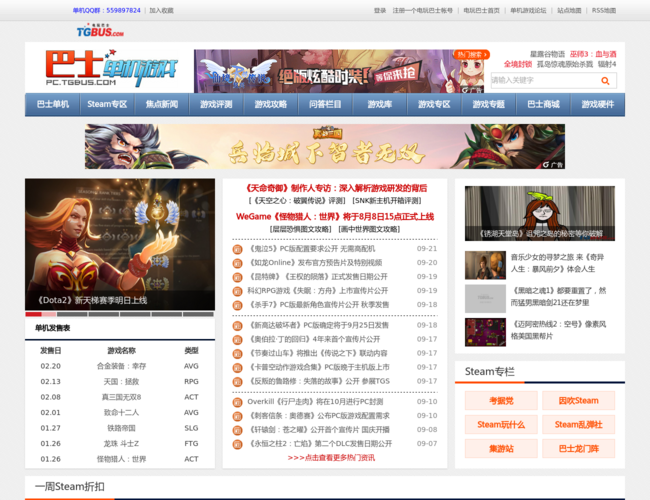Viewport: 650px width, 500px height.
Task: Visit the 巴士商城 navigation tab
Action: pos(543,104)
